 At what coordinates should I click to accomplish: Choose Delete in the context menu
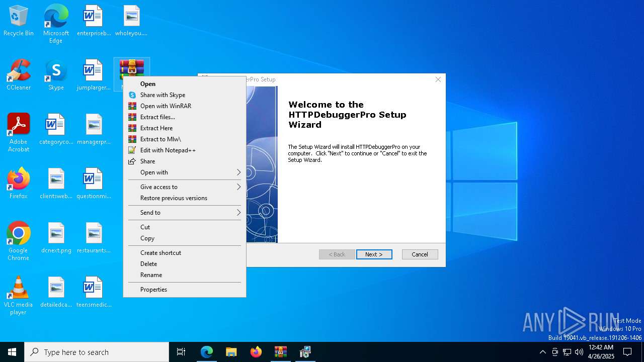(x=185, y=264)
